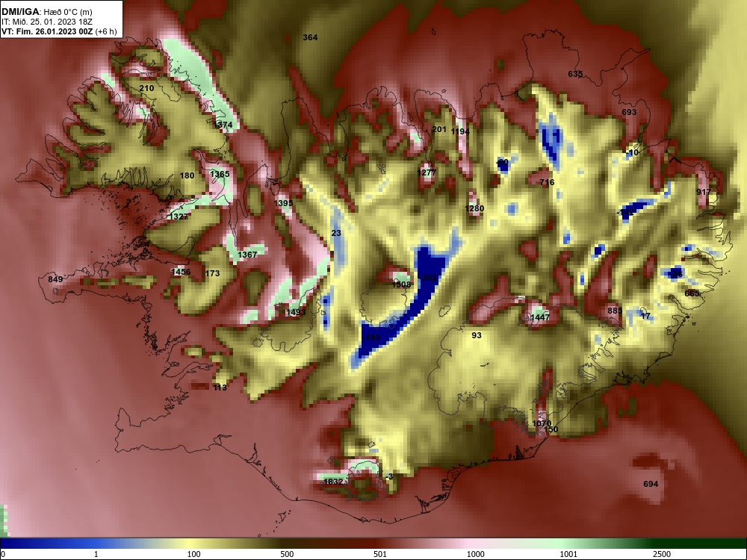747x560 pixels.
Task: Click the map value 1194
Action: tap(460, 131)
